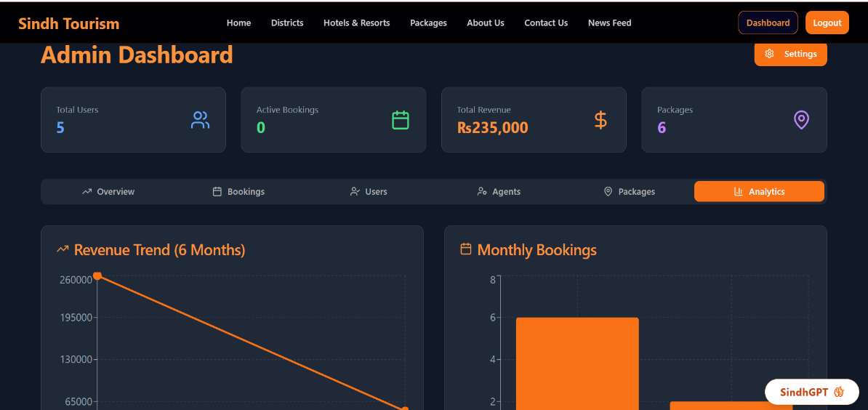Image resolution: width=868 pixels, height=410 pixels.
Task: Select the Analytics tab
Action: (759, 192)
